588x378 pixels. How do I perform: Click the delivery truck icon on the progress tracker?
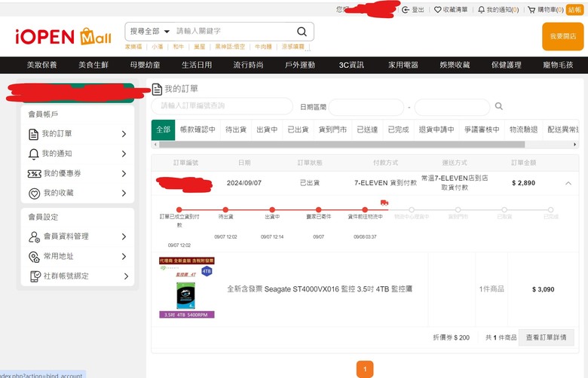pos(384,203)
